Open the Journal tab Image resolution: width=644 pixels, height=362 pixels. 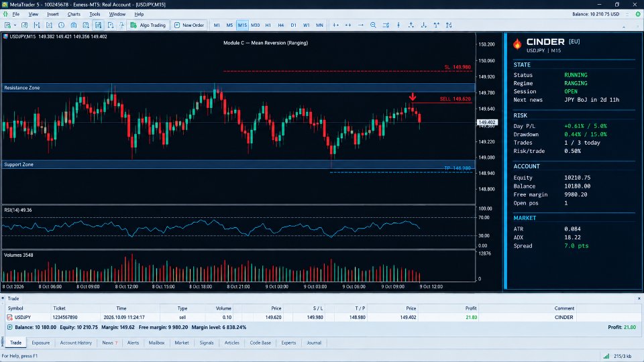pyautogui.click(x=314, y=343)
